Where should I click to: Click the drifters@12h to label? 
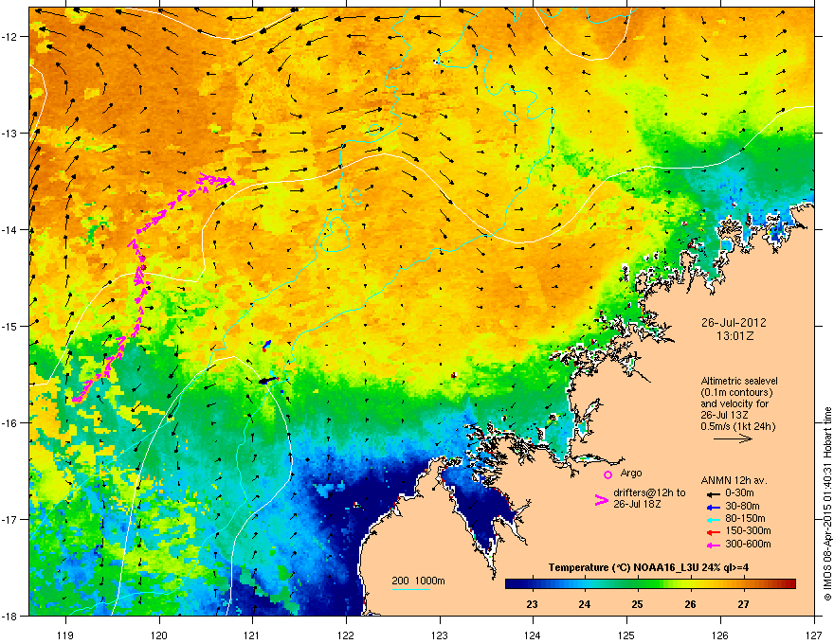click(649, 493)
